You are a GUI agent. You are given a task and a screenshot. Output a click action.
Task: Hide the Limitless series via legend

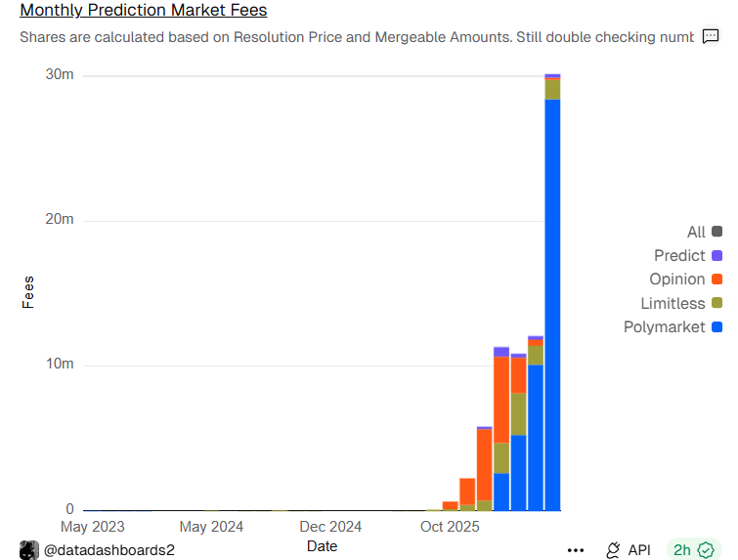coord(673,303)
